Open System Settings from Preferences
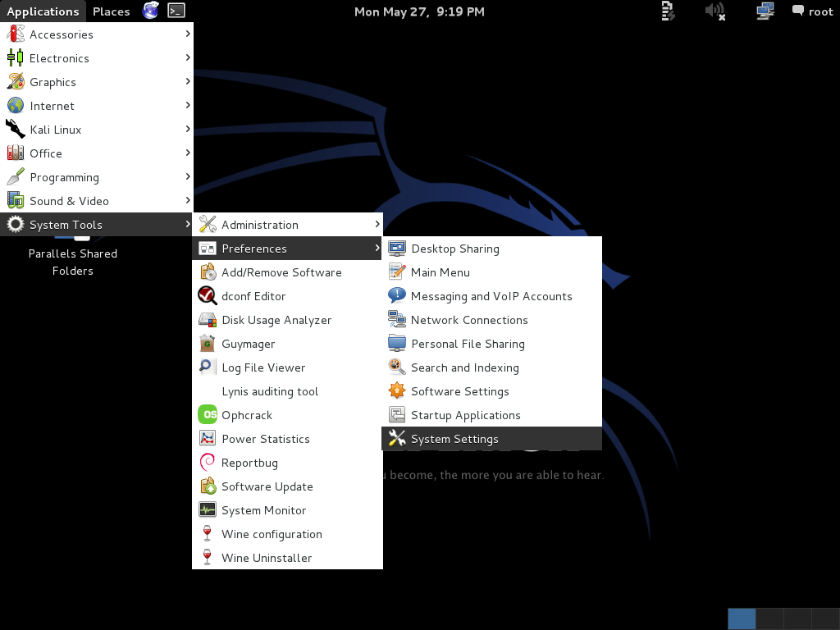The height and width of the screenshot is (630, 840). (492, 439)
